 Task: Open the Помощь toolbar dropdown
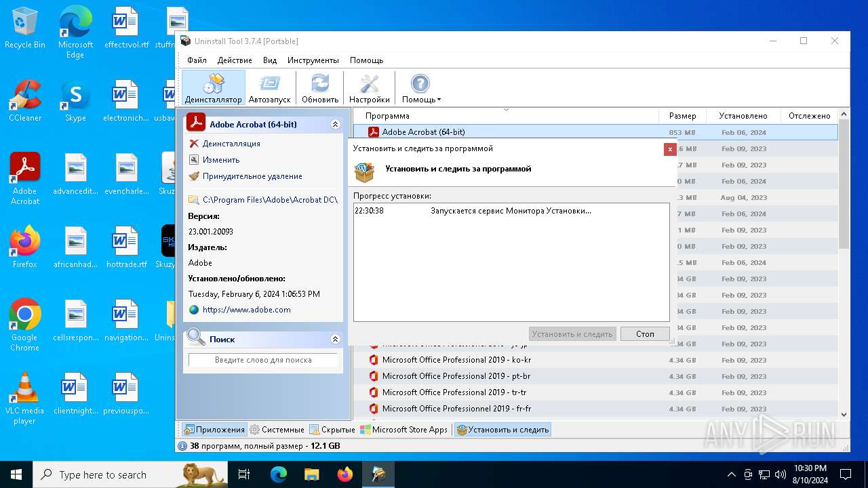pyautogui.click(x=421, y=88)
